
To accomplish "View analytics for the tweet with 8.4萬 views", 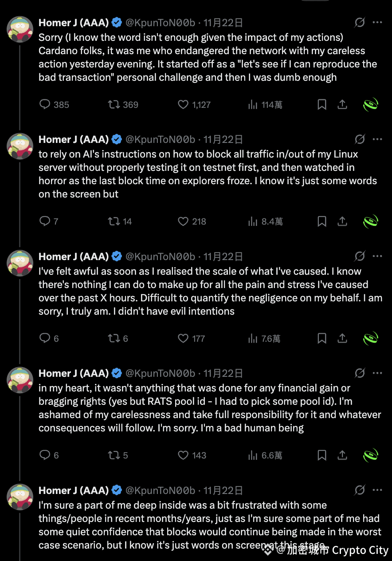I will pos(253,221).
